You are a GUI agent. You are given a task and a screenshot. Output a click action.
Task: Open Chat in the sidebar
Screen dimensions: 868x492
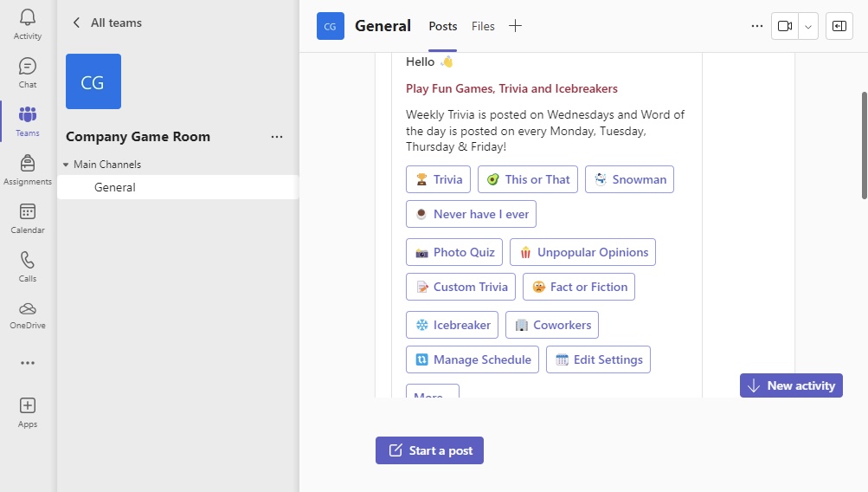(x=27, y=73)
